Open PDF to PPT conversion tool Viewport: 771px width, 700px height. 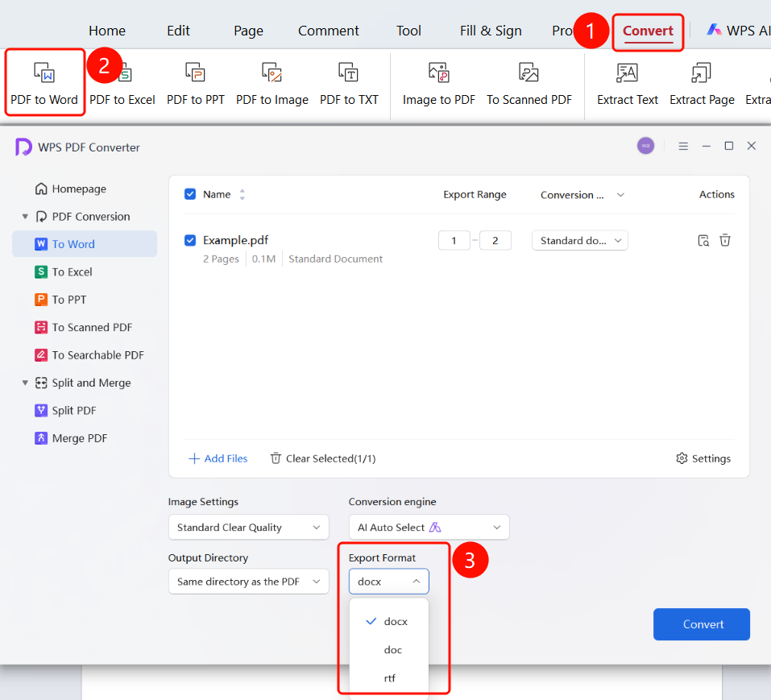(195, 83)
